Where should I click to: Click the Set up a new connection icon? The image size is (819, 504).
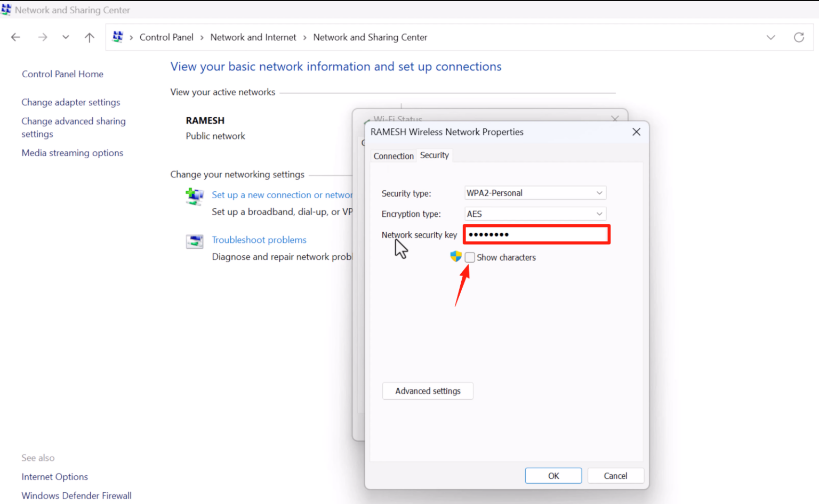tap(195, 197)
